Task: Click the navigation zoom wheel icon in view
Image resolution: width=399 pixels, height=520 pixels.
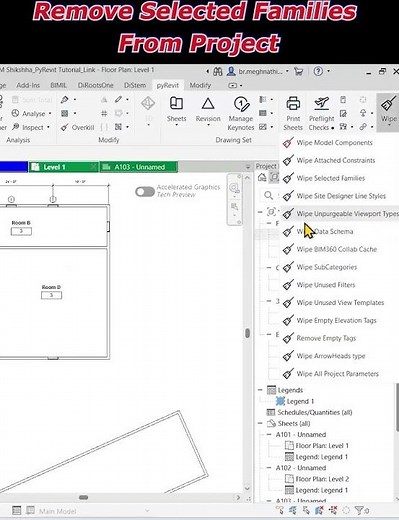Action: point(235,189)
